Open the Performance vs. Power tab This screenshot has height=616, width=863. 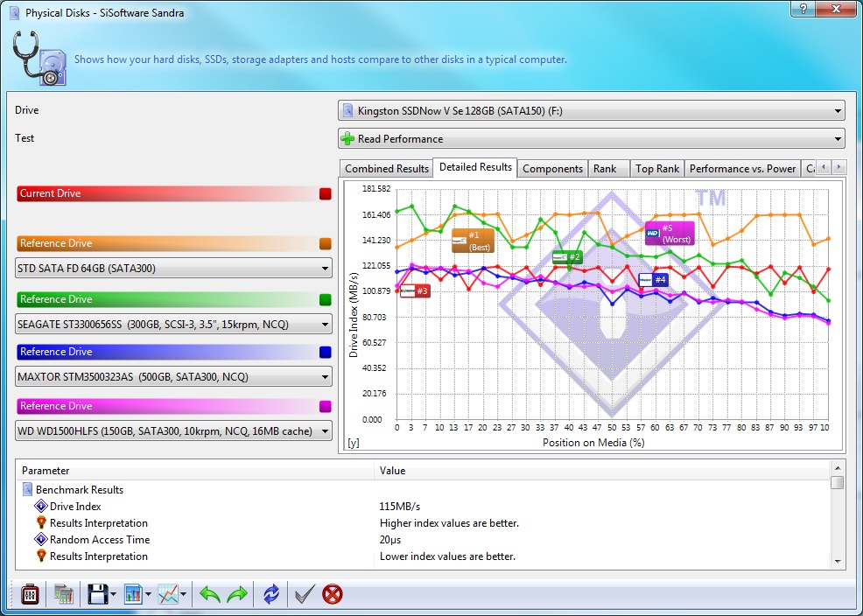point(742,168)
